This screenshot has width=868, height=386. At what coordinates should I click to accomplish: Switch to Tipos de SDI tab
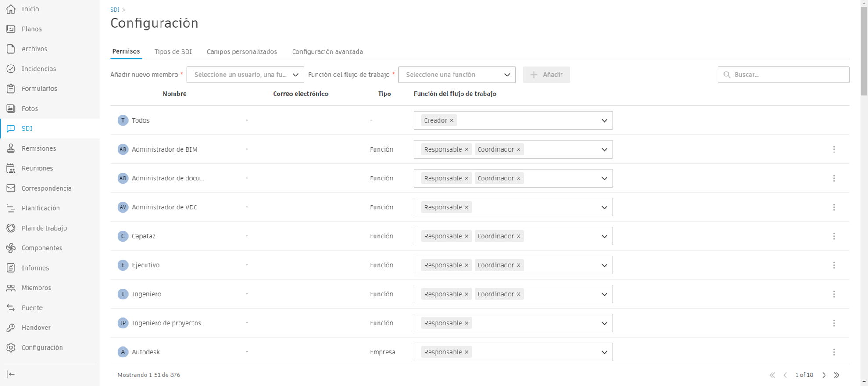coord(173,51)
